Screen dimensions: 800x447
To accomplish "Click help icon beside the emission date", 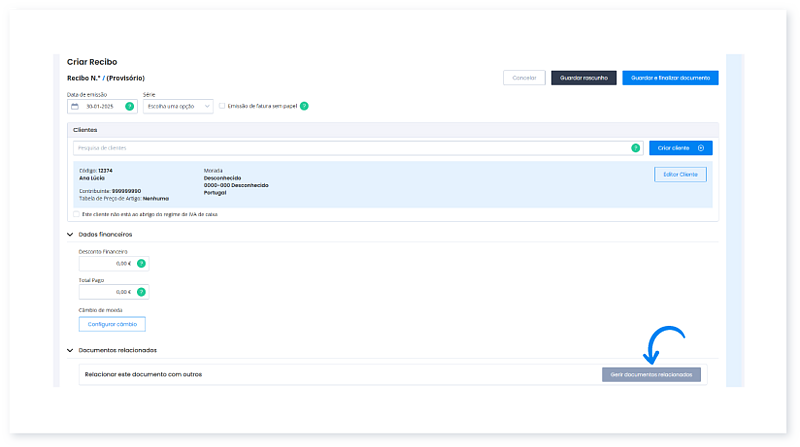I will point(129,106).
